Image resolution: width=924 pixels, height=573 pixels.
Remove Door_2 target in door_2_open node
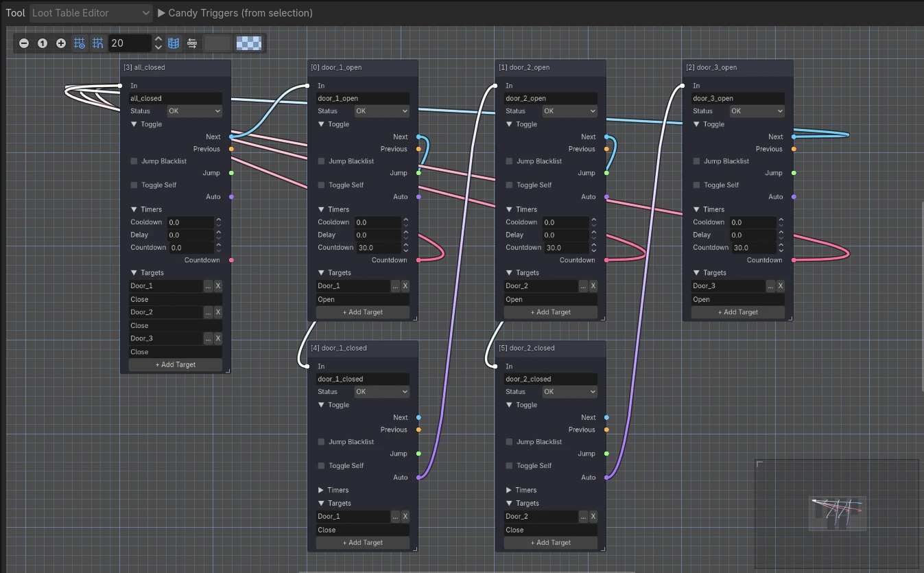tap(593, 285)
